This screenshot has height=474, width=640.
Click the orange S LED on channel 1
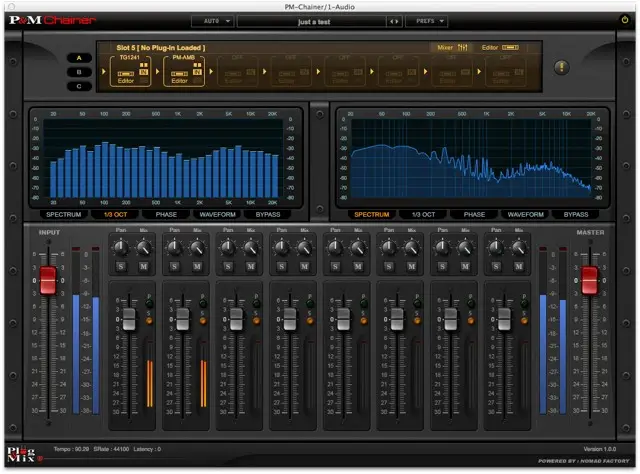click(x=149, y=321)
